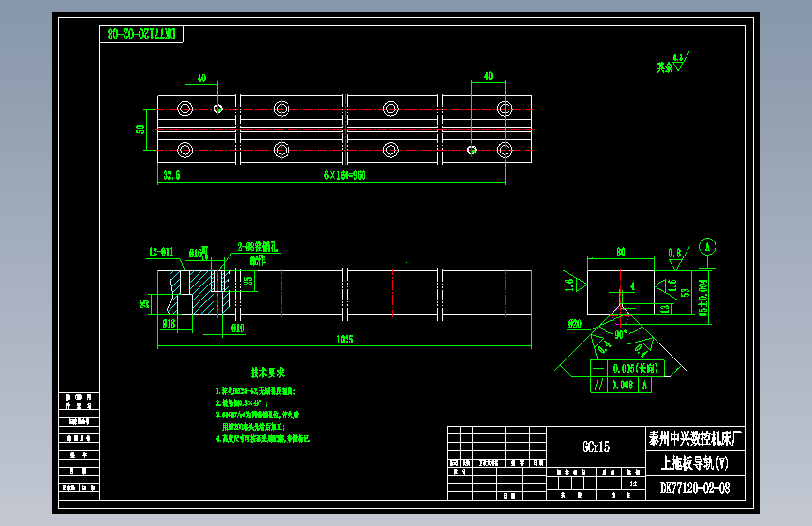Click the '2-Φ8锥销孔' taper pin callout
The width and height of the screenshot is (812, 526).
[x=258, y=247]
